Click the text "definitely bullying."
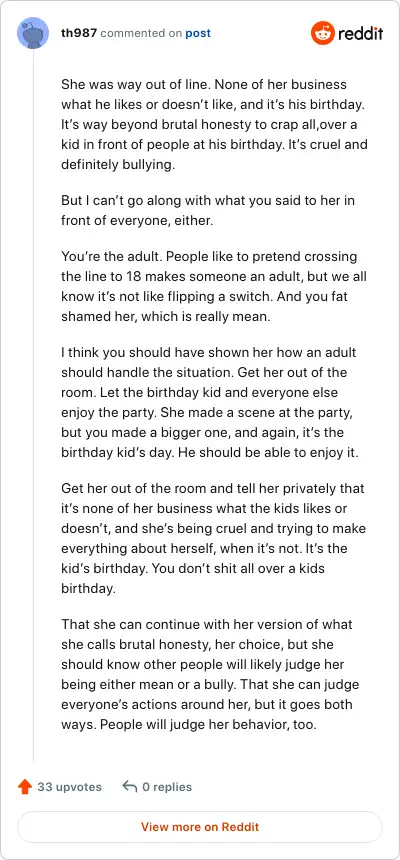400x860 pixels. (118, 165)
